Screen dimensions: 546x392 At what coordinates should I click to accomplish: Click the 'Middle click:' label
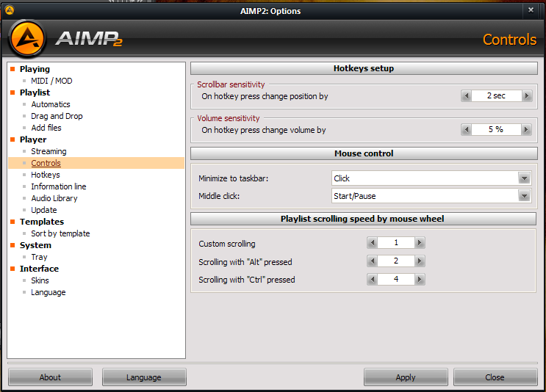point(219,196)
